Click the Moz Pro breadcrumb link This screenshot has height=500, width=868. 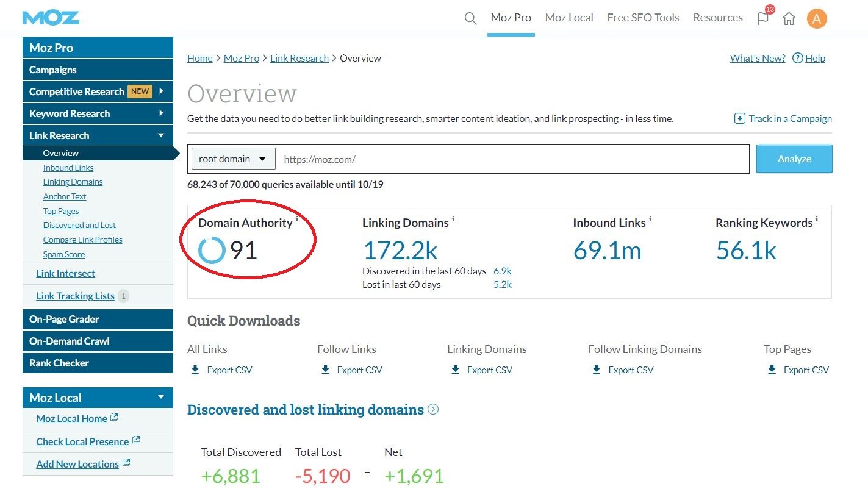coord(242,58)
